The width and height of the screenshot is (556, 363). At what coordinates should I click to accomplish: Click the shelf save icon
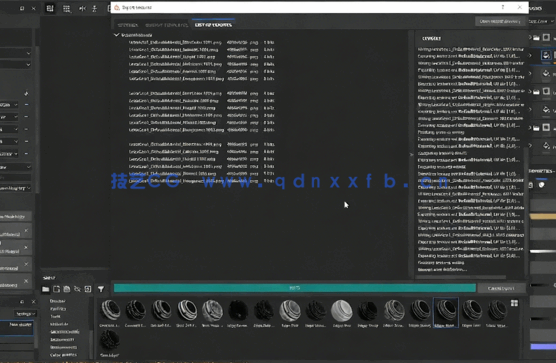coord(67,289)
